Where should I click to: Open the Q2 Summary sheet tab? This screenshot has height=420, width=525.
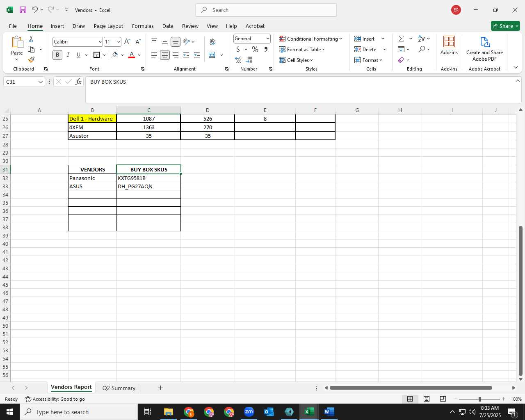(119, 388)
